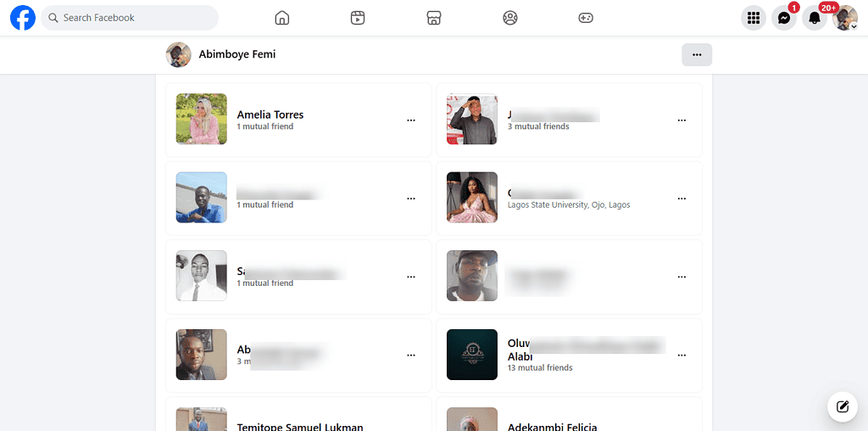Click 'Lagos State University, Ojo, Lagos' text
The image size is (868, 431).
pos(569,205)
